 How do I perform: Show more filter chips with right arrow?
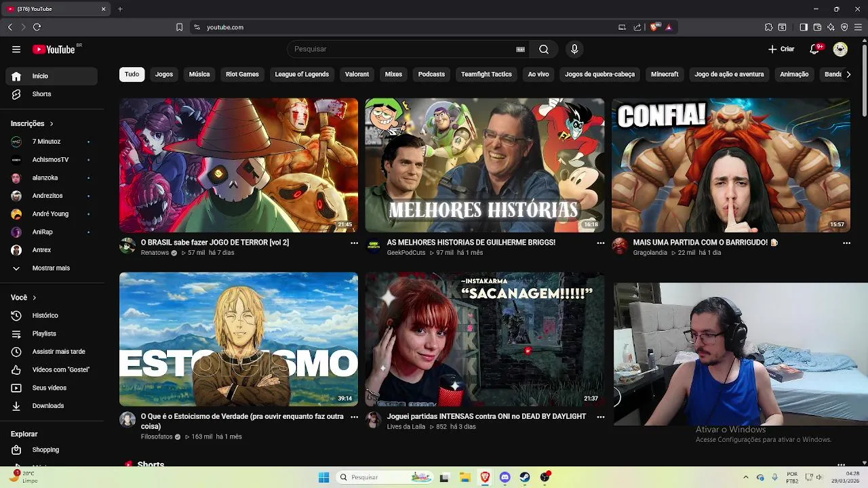[x=848, y=75]
